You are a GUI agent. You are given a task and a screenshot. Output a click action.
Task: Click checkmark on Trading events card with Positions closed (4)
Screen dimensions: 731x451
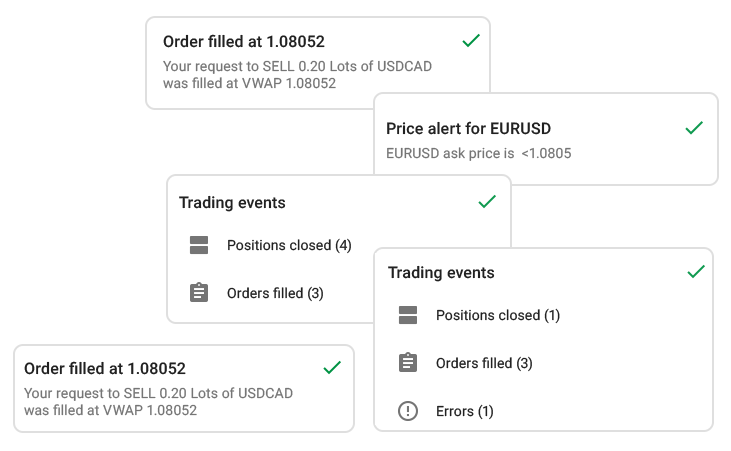[x=487, y=202]
